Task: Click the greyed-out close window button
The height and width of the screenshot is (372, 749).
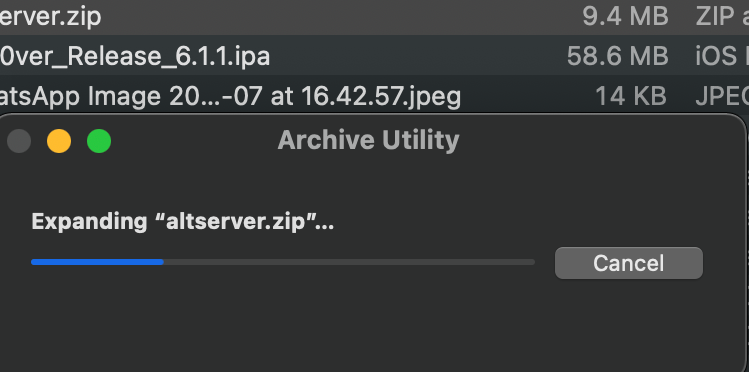Action: [19, 141]
